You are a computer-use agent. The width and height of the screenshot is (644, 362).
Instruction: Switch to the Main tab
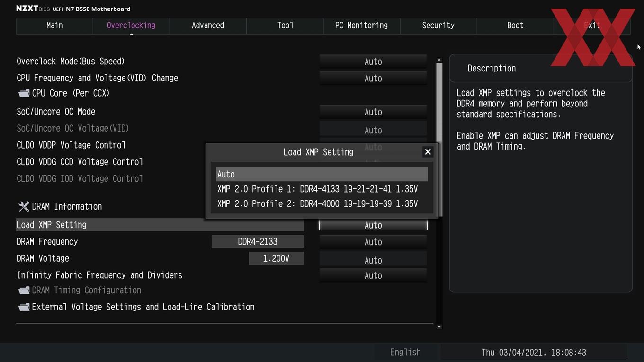click(54, 26)
